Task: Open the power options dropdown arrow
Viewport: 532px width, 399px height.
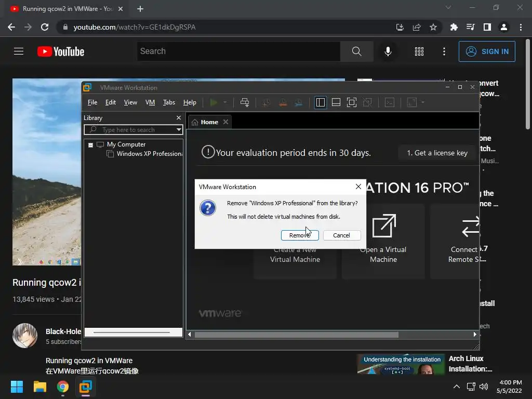Action: tap(225, 102)
